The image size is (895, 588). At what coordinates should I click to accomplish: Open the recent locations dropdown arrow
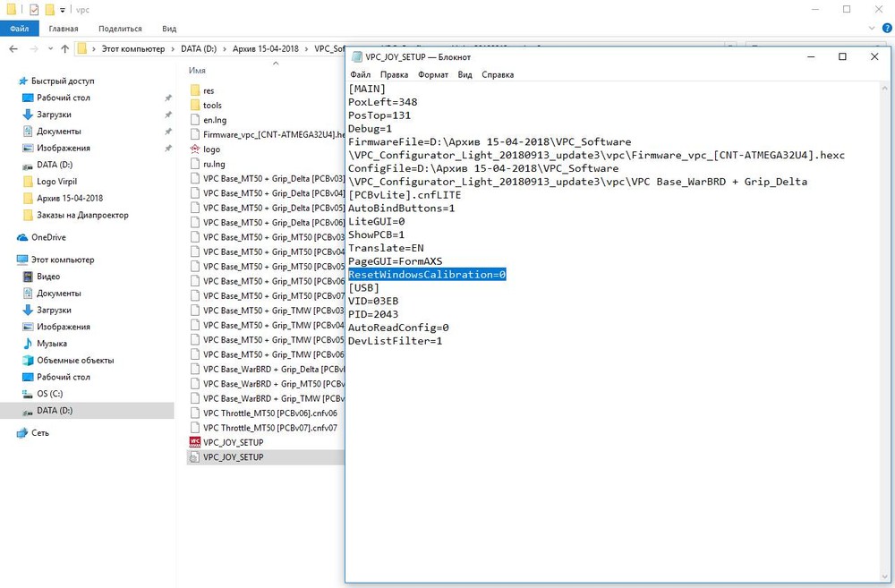50,49
